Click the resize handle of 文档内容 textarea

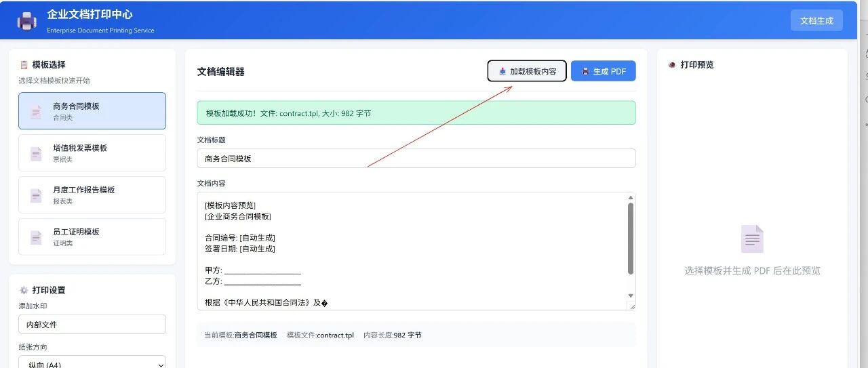coord(631,306)
